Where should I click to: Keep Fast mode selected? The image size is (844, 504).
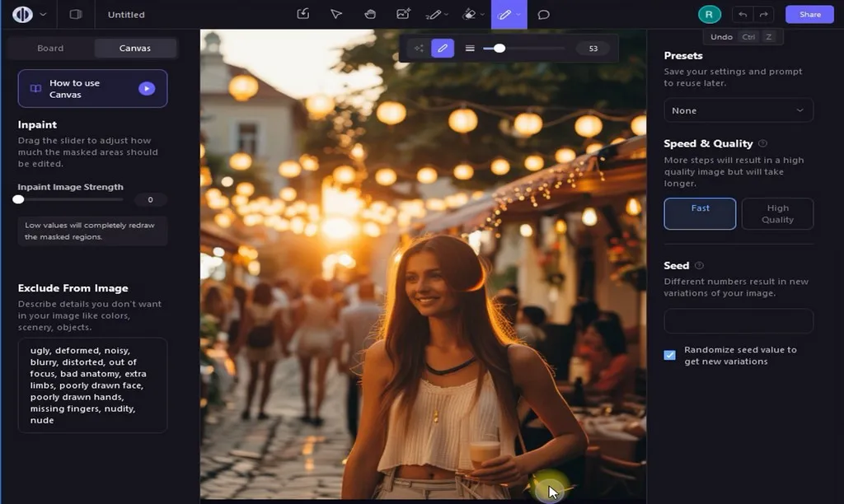700,213
